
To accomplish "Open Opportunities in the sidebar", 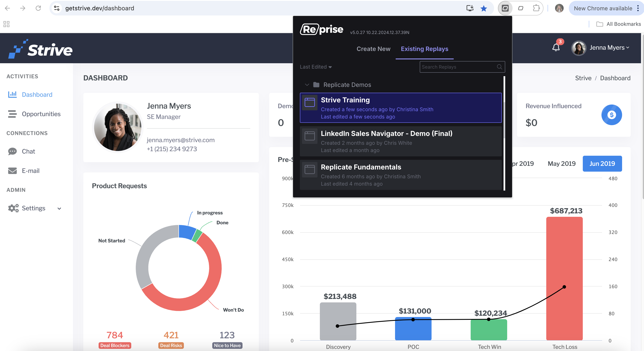I will (x=41, y=114).
